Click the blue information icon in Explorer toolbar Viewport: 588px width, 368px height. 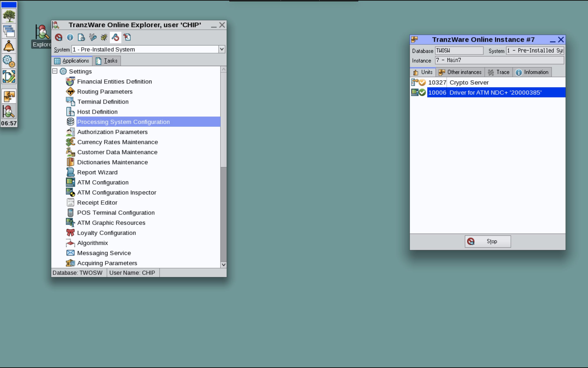[70, 37]
